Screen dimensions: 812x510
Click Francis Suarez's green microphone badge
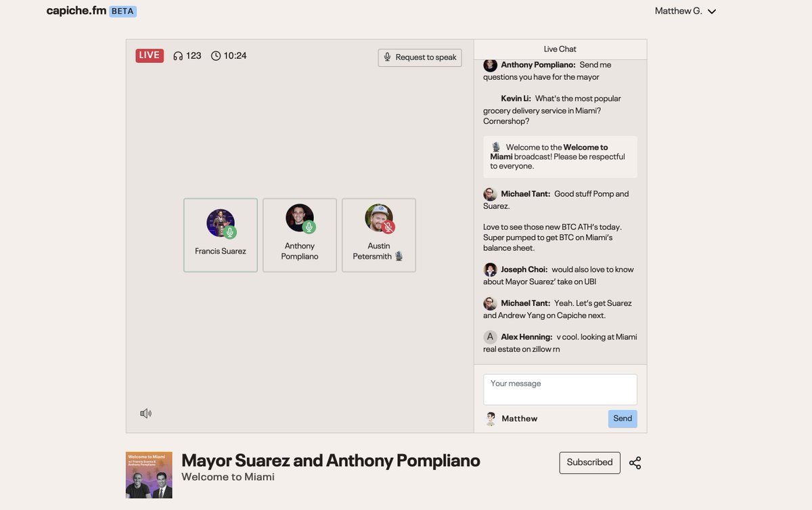click(x=230, y=233)
